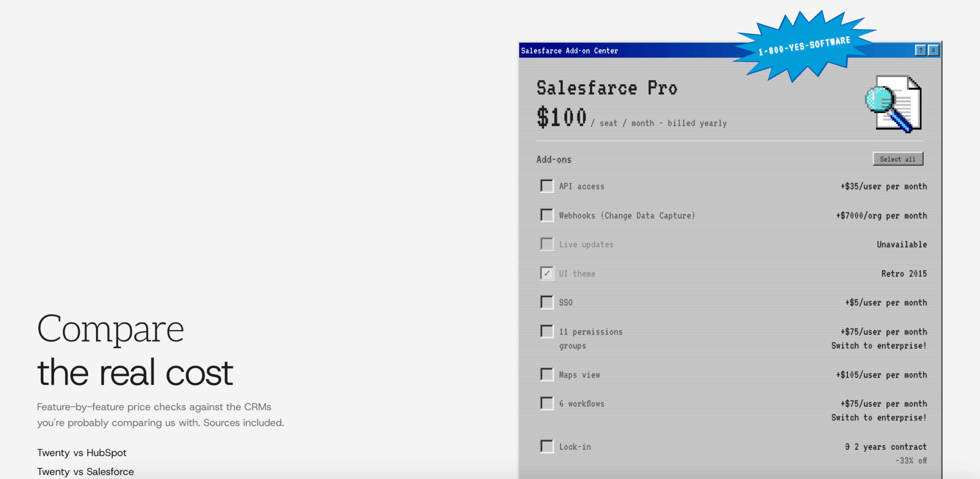This screenshot has width=980, height=479.
Task: Click the $100 price text
Action: click(x=562, y=117)
